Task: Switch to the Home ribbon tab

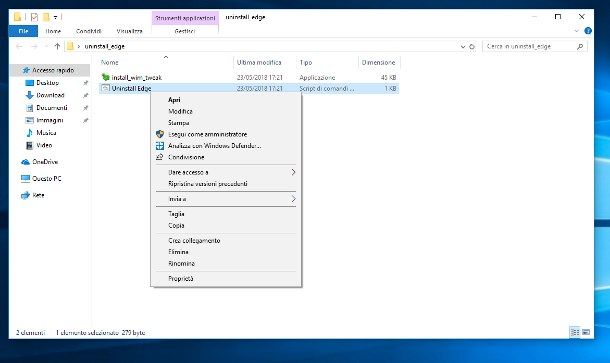Action: pyautogui.click(x=53, y=31)
